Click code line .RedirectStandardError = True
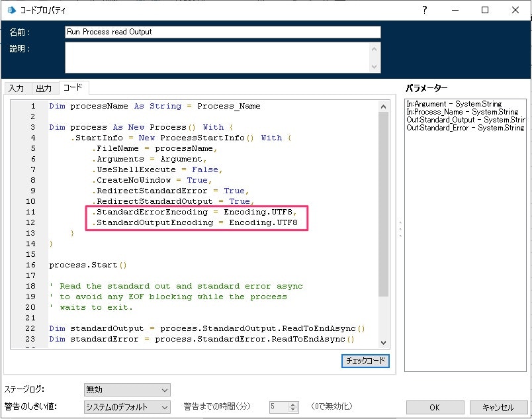 tap(170, 191)
